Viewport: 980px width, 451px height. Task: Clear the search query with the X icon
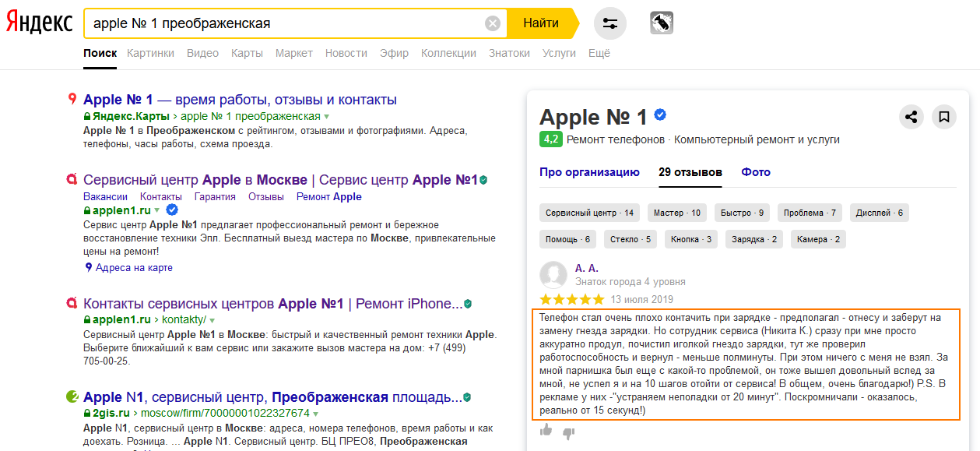coord(493,23)
